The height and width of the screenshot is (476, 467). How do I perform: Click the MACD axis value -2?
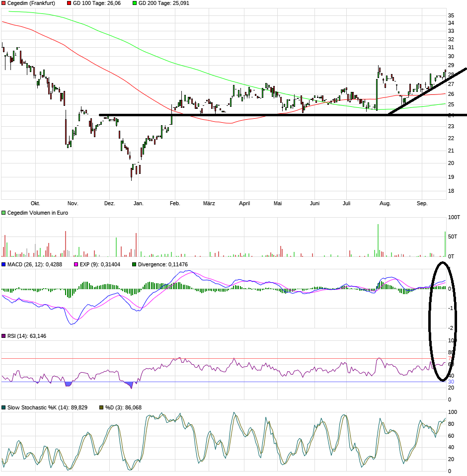pyautogui.click(x=451, y=328)
